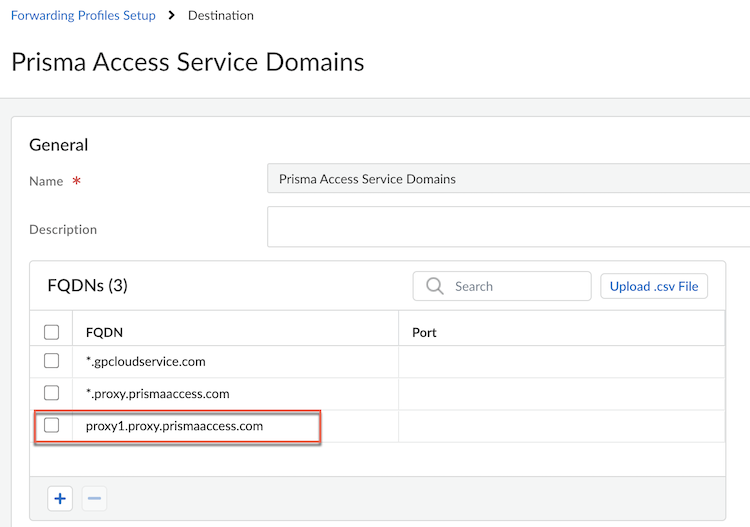750x527 pixels.
Task: Click into the Description text box
Action: coord(508,227)
